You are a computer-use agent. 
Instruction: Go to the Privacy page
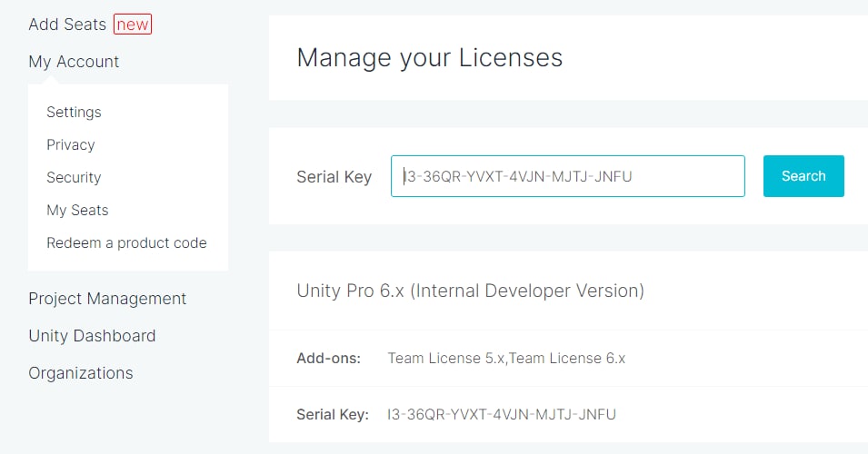point(70,145)
